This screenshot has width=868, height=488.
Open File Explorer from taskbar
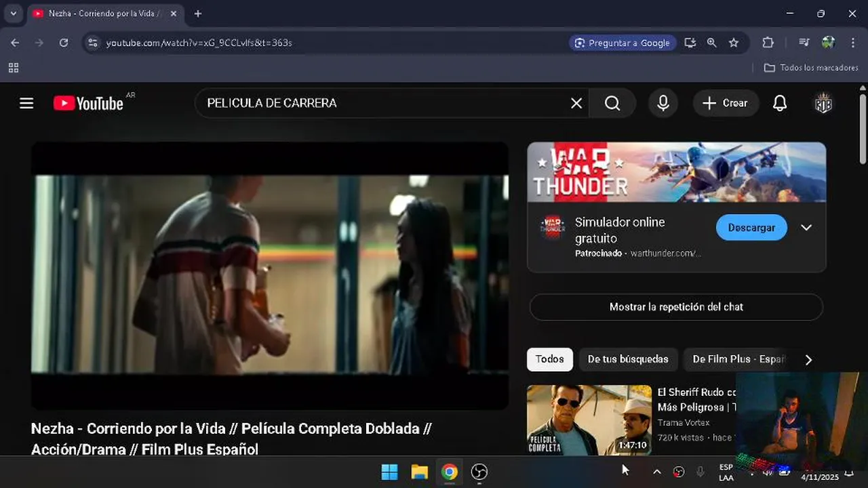coord(420,472)
